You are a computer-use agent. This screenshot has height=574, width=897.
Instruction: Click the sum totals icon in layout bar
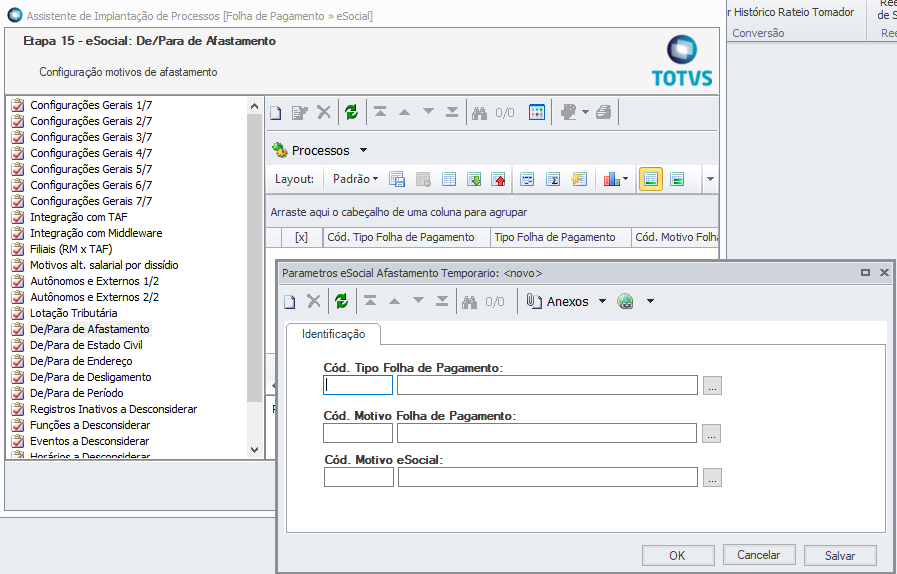coord(553,179)
